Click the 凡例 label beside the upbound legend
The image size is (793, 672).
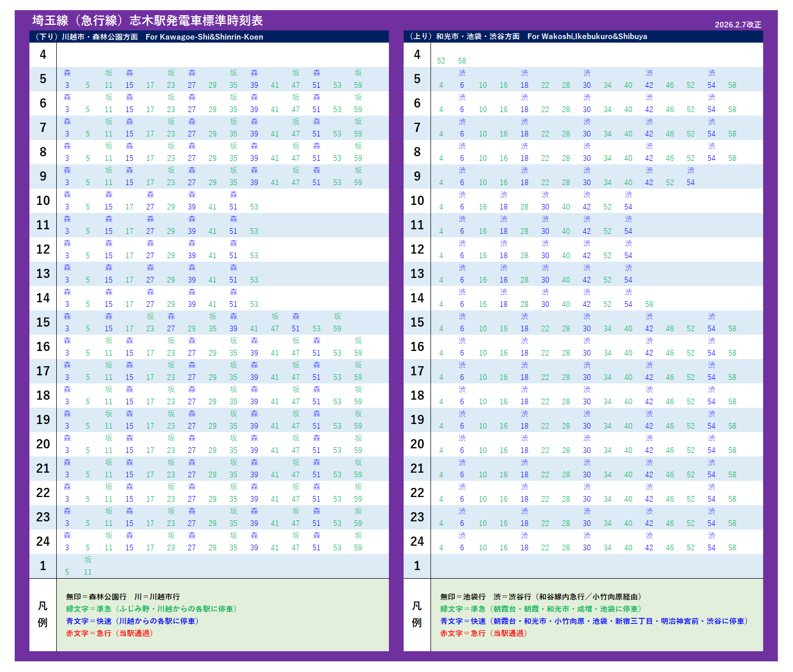point(417,614)
